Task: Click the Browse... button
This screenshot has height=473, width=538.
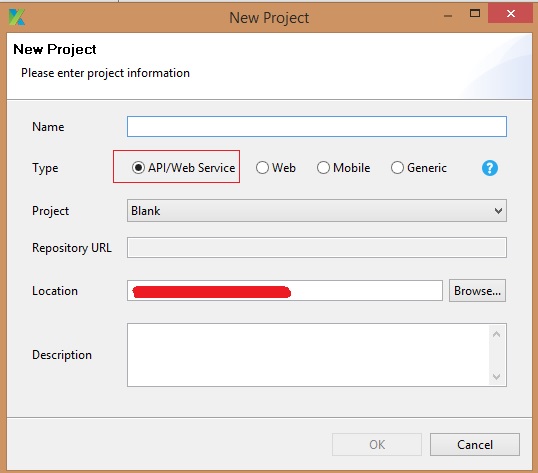Action: point(477,291)
